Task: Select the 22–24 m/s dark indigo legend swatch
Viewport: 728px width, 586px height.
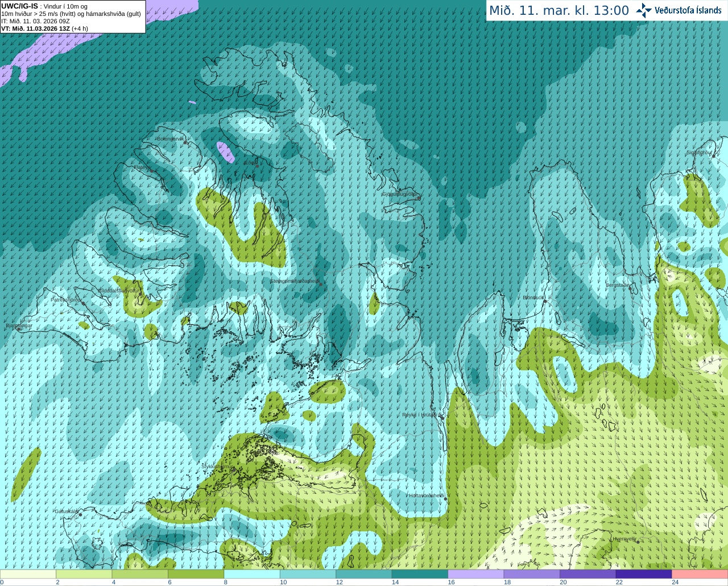Action: point(644,574)
